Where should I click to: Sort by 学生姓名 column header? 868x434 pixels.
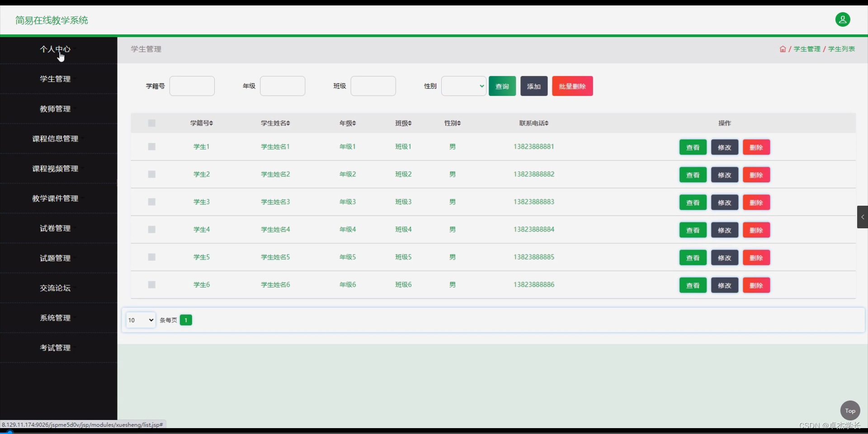coord(275,123)
